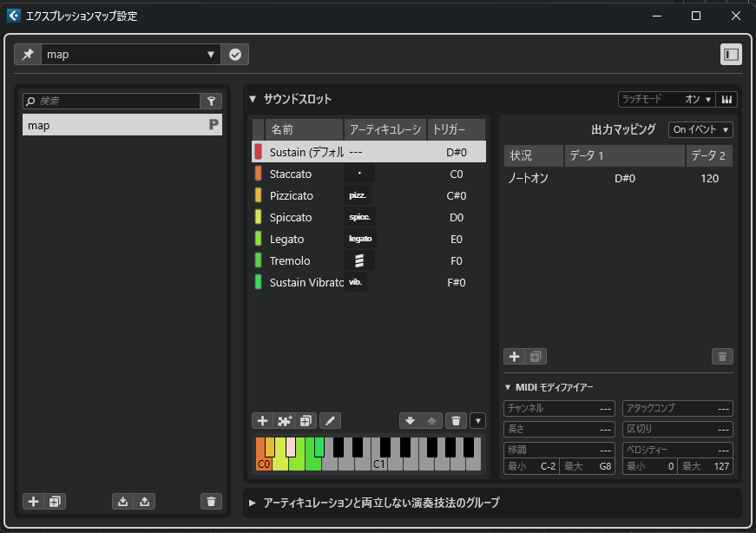The height and width of the screenshot is (533, 756).
Task: Click the pin icon next to map selector
Action: pyautogui.click(x=27, y=54)
